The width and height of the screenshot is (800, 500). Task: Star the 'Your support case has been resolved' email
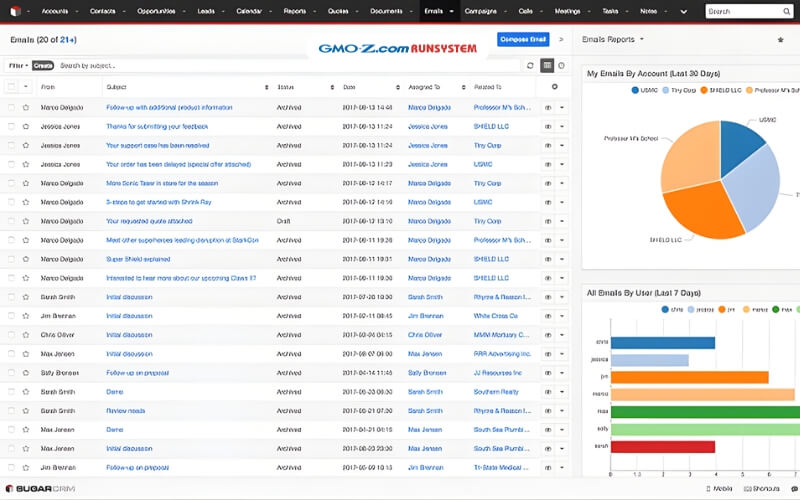pos(26,145)
